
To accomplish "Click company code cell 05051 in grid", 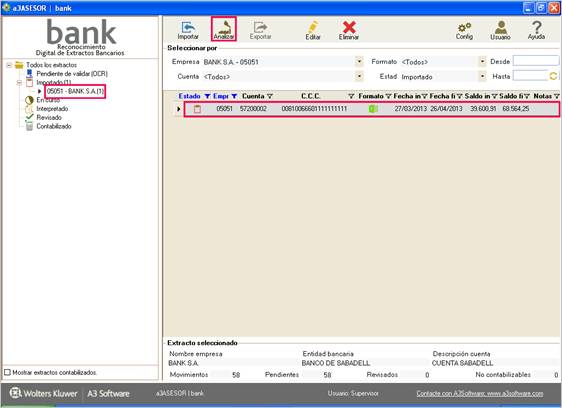I will [224, 109].
